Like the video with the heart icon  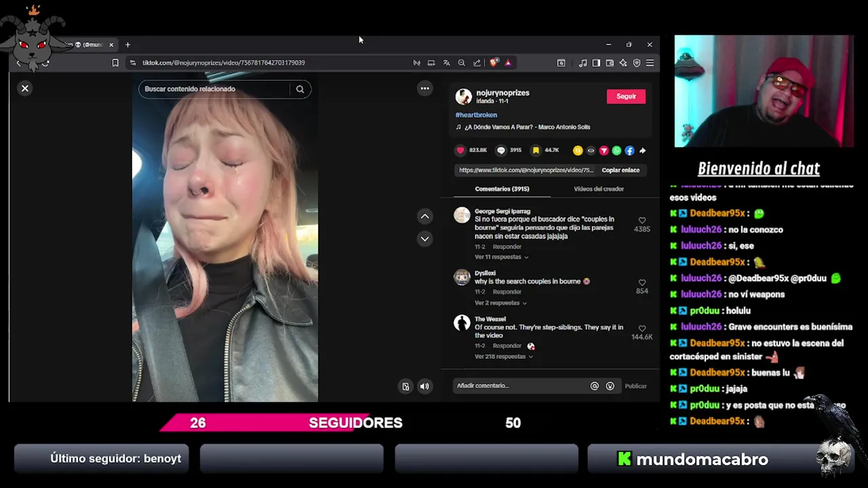[460, 150]
